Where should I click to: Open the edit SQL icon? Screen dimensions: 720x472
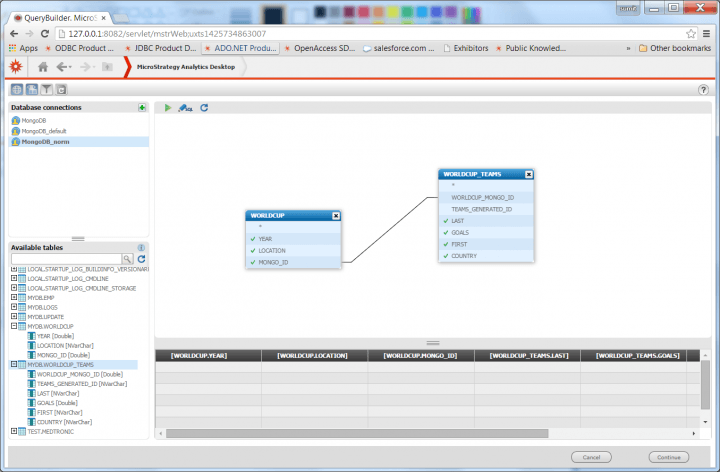186,108
